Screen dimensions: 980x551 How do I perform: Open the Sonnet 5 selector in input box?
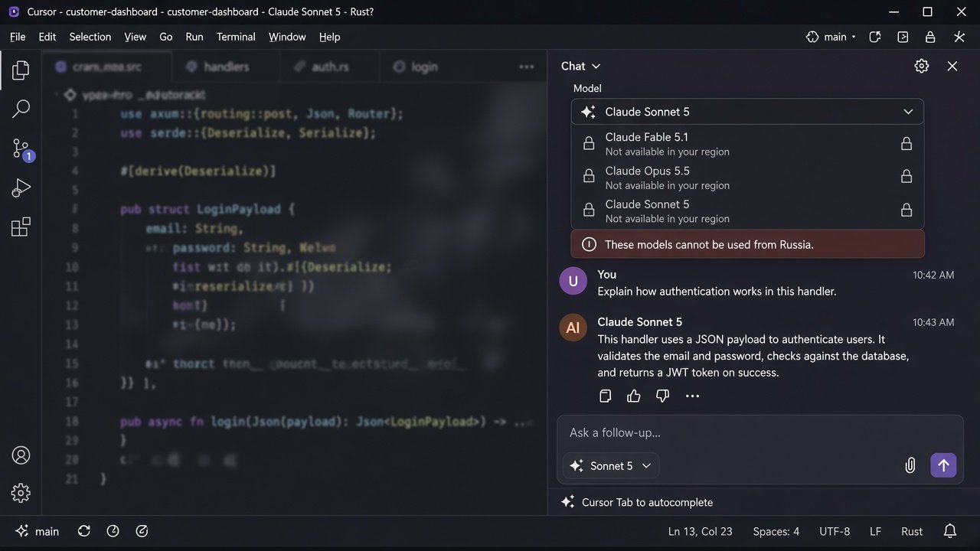[x=611, y=465]
